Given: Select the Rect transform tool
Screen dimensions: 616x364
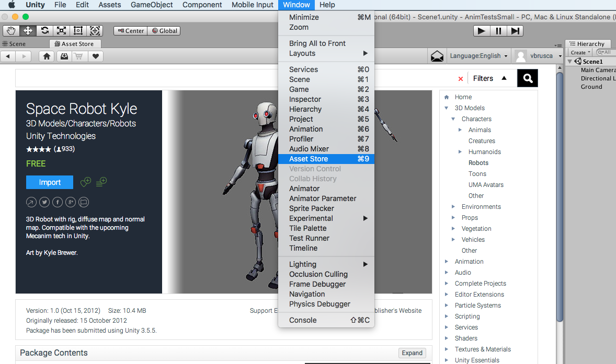Looking at the screenshot, I should coord(78,31).
